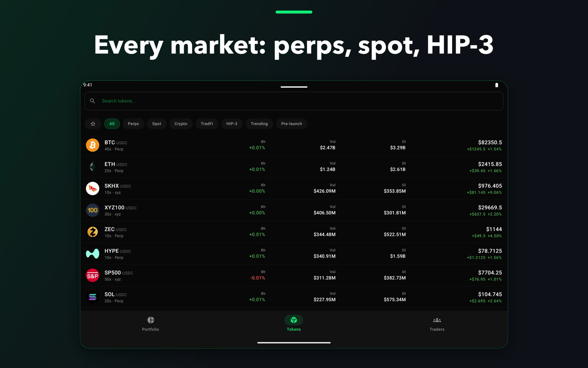Click BTC change +$1245.5 +1.54%
This screenshot has height=368, width=588.
point(484,149)
